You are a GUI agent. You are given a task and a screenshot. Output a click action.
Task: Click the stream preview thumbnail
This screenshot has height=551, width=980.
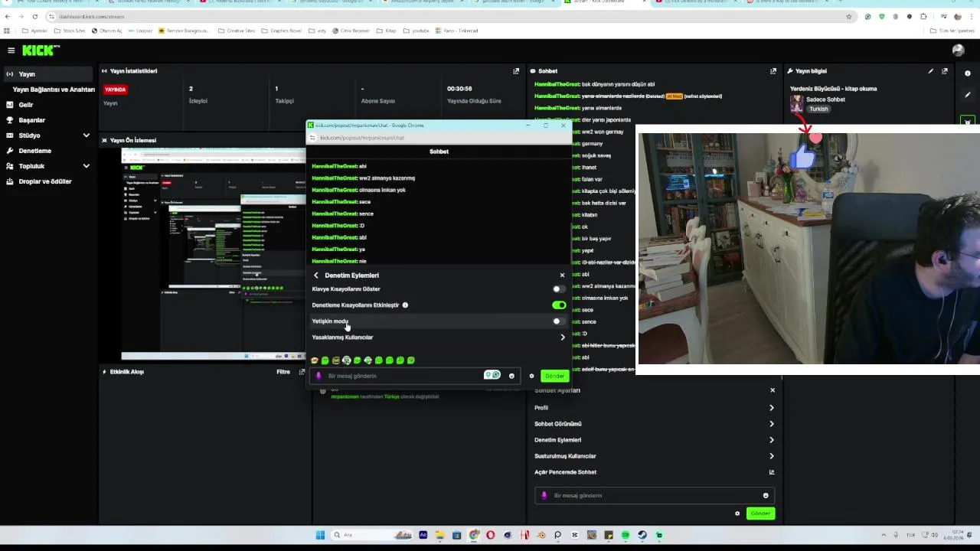[213, 254]
